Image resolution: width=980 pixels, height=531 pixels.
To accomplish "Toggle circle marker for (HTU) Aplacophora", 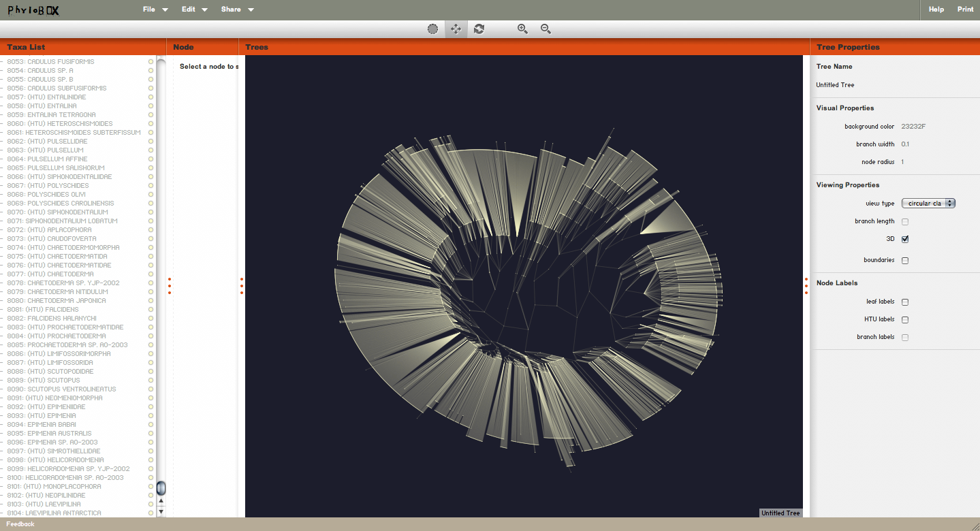I will pos(151,229).
